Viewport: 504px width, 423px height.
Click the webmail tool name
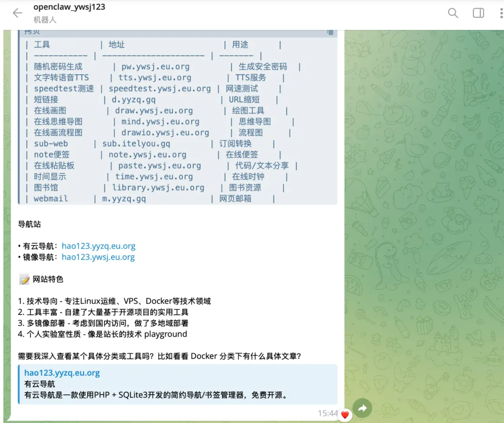coord(51,198)
